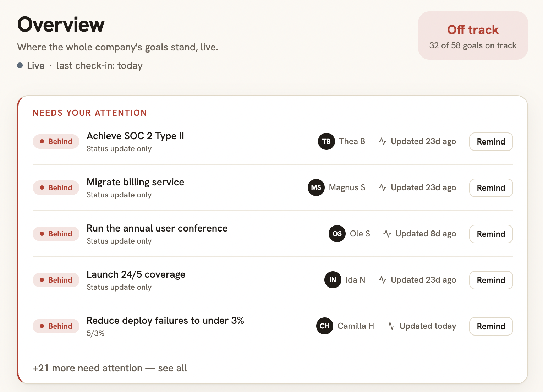Click '32 of 58 goals on track' text
The height and width of the screenshot is (392, 543).
473,45
